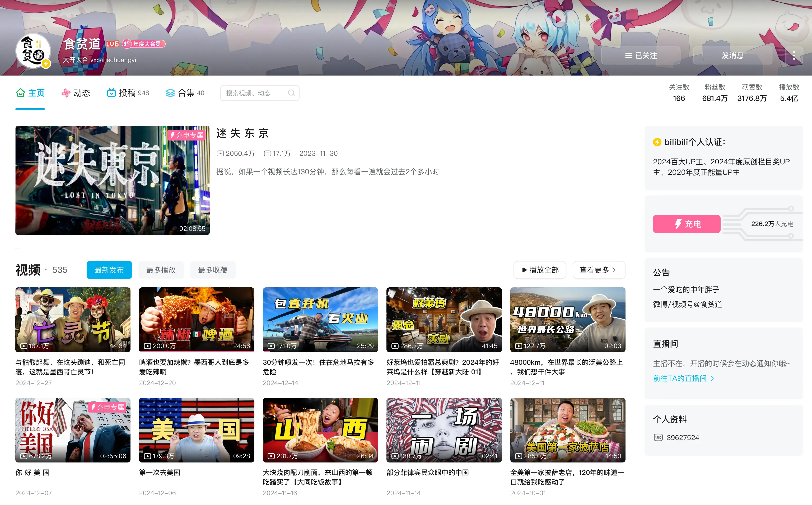This screenshot has height=505, width=812.
Task: Expand 查看更多 videos
Action: pos(599,270)
